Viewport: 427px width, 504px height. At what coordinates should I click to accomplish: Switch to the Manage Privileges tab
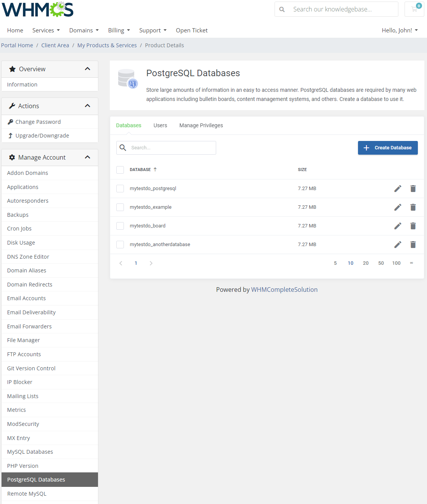click(x=201, y=125)
